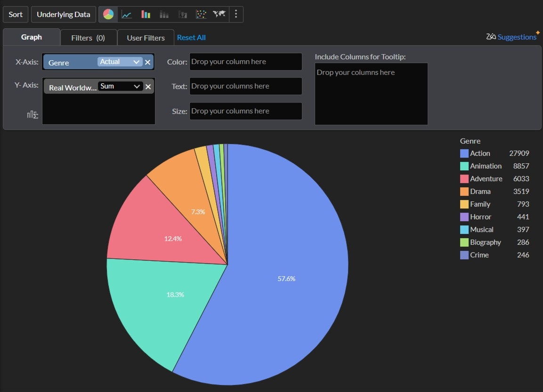Click the Sort button
The image size is (543, 392).
click(16, 15)
